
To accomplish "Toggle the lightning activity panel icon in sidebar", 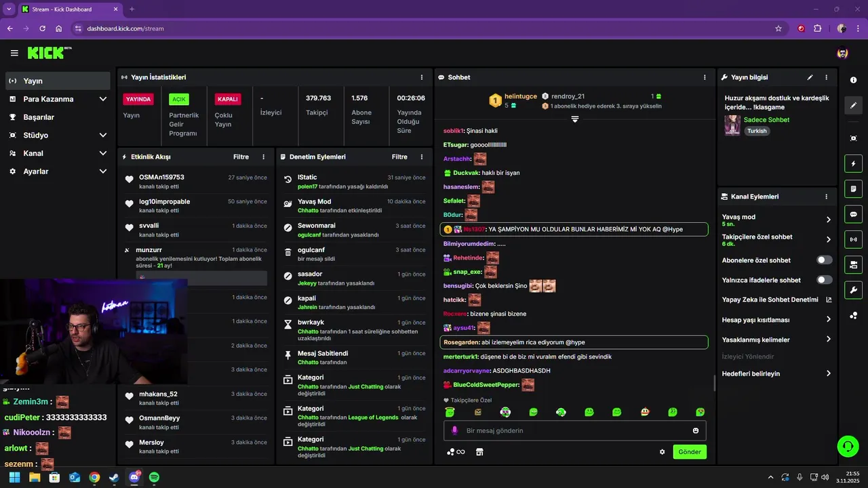I will [x=853, y=163].
